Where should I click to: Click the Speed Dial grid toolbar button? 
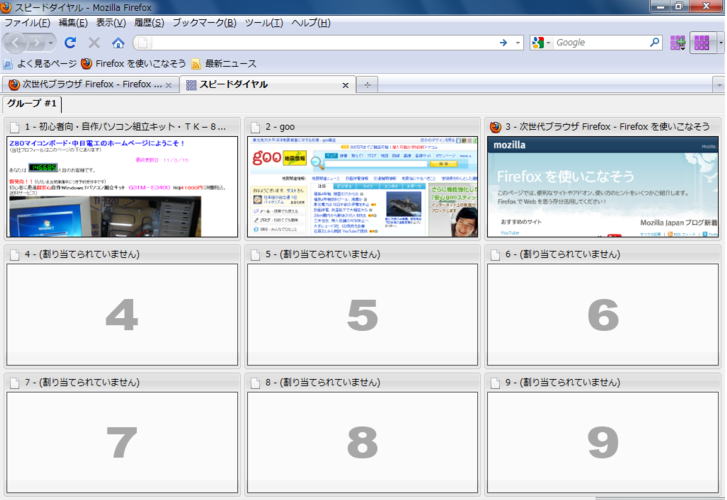[x=701, y=43]
